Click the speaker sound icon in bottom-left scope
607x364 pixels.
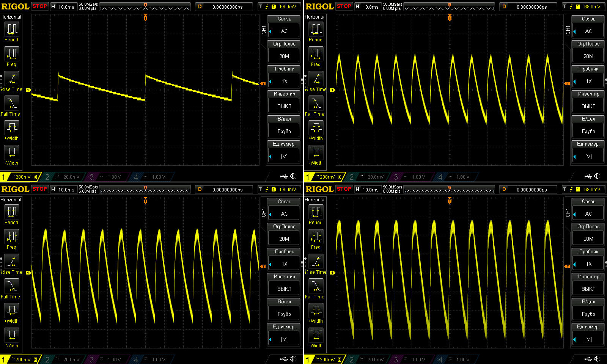[x=293, y=359]
